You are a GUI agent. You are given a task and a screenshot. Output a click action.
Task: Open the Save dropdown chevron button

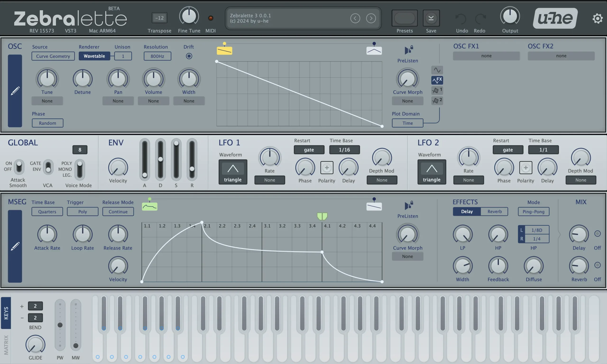click(x=431, y=18)
